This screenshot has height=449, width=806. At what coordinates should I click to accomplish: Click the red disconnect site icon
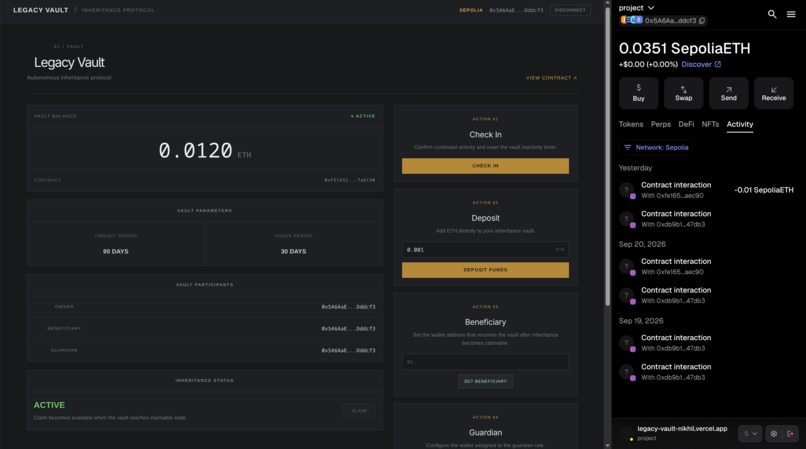coord(790,434)
